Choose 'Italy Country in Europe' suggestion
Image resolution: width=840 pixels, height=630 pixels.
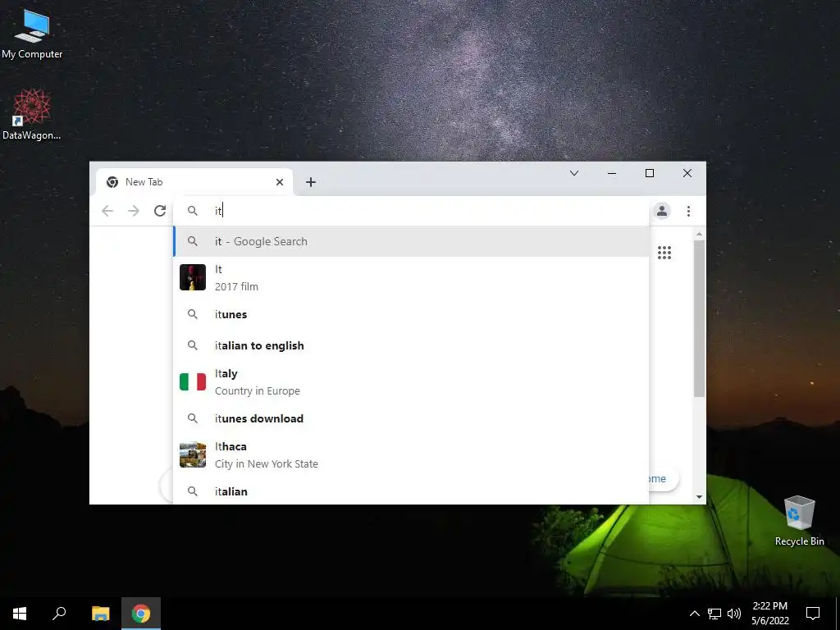pyautogui.click(x=411, y=382)
